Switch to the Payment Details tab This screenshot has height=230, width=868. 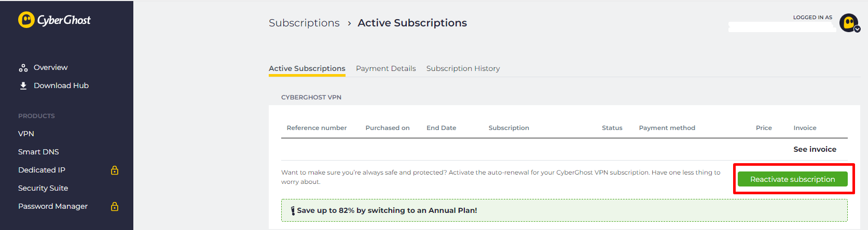pyautogui.click(x=385, y=68)
